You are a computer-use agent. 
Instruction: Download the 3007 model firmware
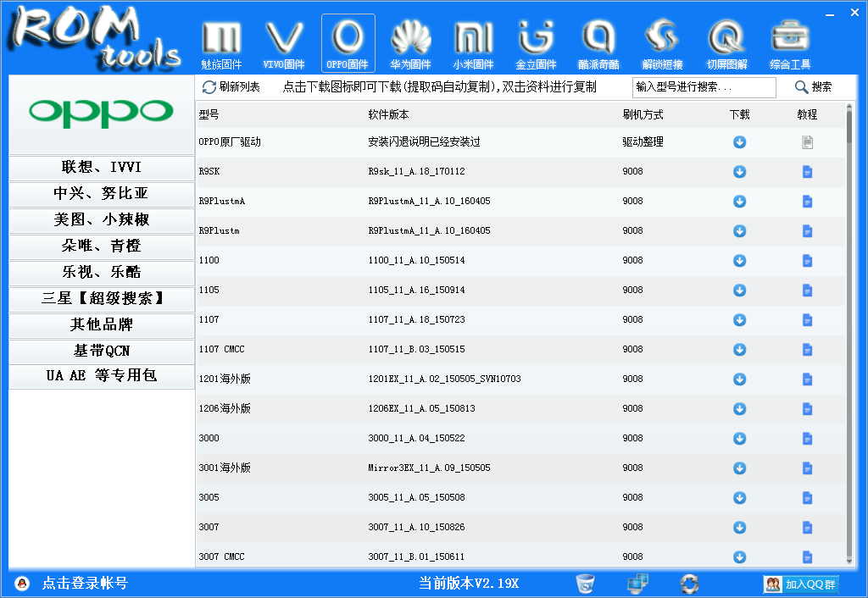coord(739,527)
